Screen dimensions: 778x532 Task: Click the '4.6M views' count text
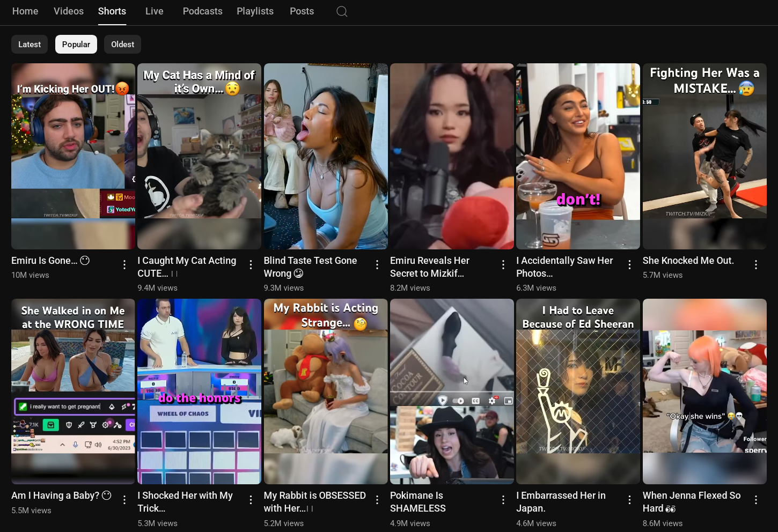[536, 523]
